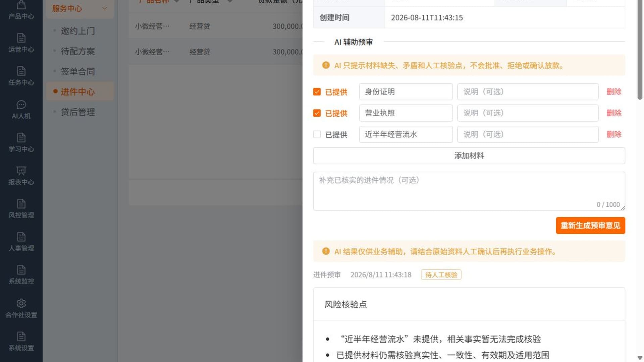This screenshot has height=362, width=644.
Task: Edit the 近半年经营流水 name field
Action: point(406,134)
